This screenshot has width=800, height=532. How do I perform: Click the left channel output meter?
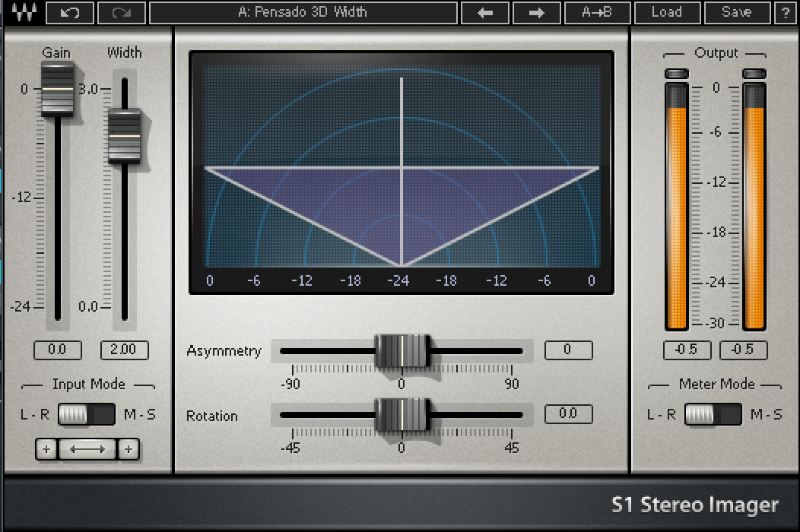677,207
